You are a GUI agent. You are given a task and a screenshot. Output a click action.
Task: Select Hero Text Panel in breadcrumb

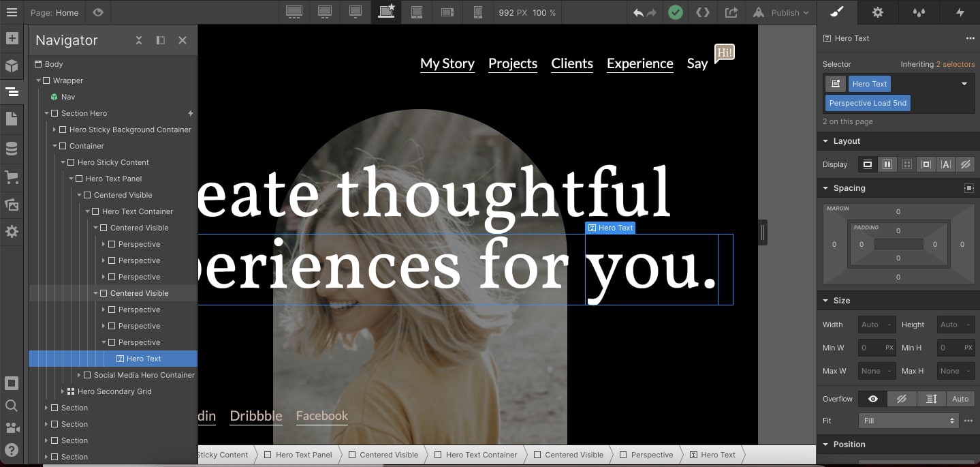click(x=298, y=455)
